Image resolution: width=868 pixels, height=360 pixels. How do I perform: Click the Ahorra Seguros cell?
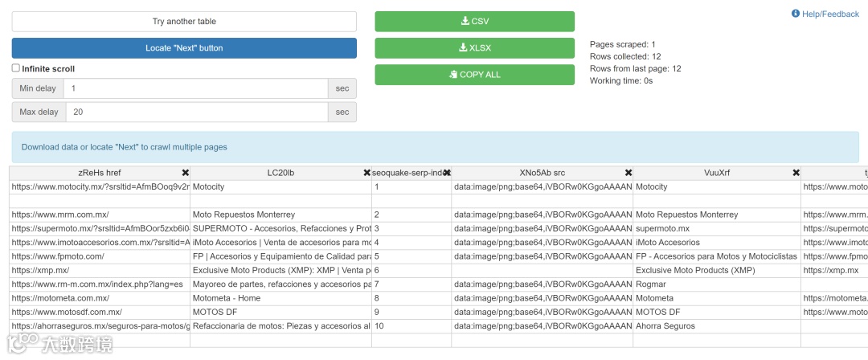coord(717,326)
